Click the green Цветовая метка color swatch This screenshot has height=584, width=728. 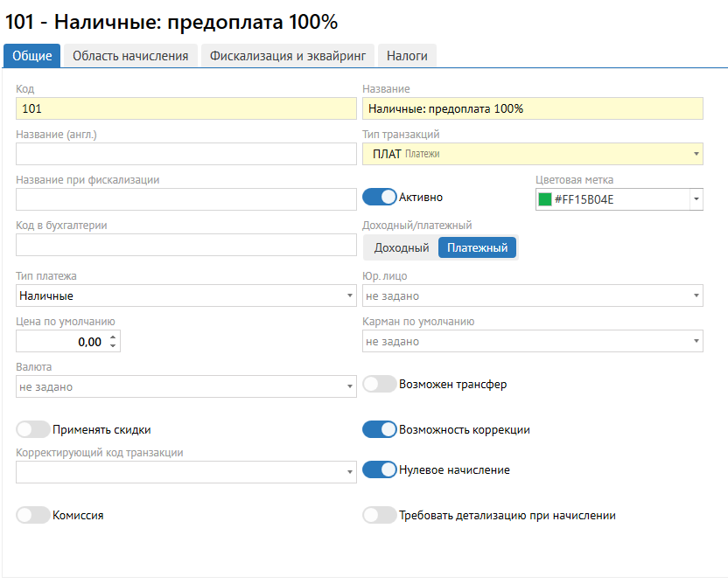(545, 199)
